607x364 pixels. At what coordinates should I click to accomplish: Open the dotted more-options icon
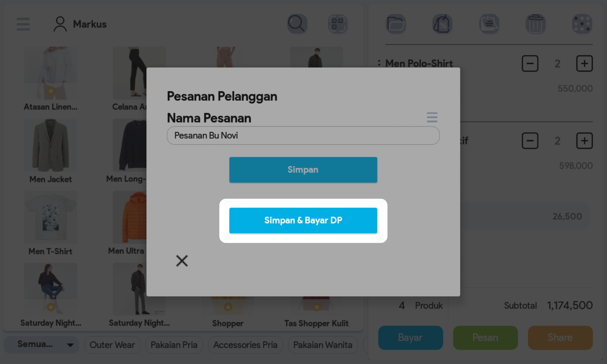[x=582, y=24]
